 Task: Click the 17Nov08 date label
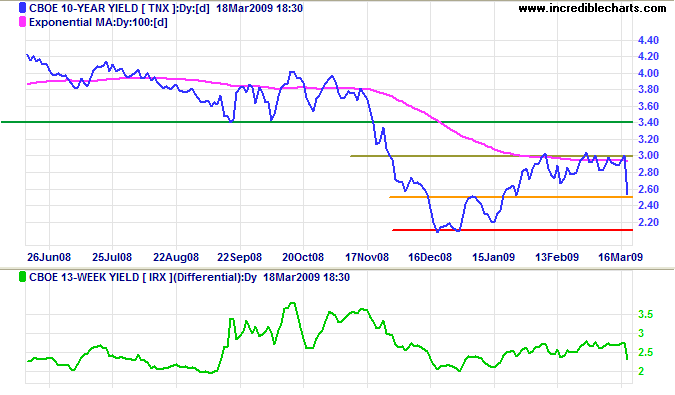pyautogui.click(x=367, y=257)
